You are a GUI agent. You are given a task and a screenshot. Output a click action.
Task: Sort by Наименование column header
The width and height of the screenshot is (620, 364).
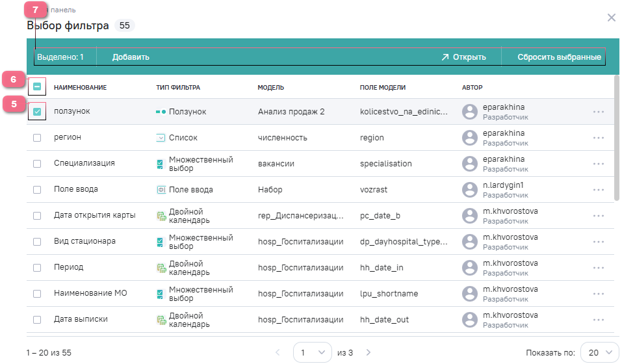pos(80,87)
